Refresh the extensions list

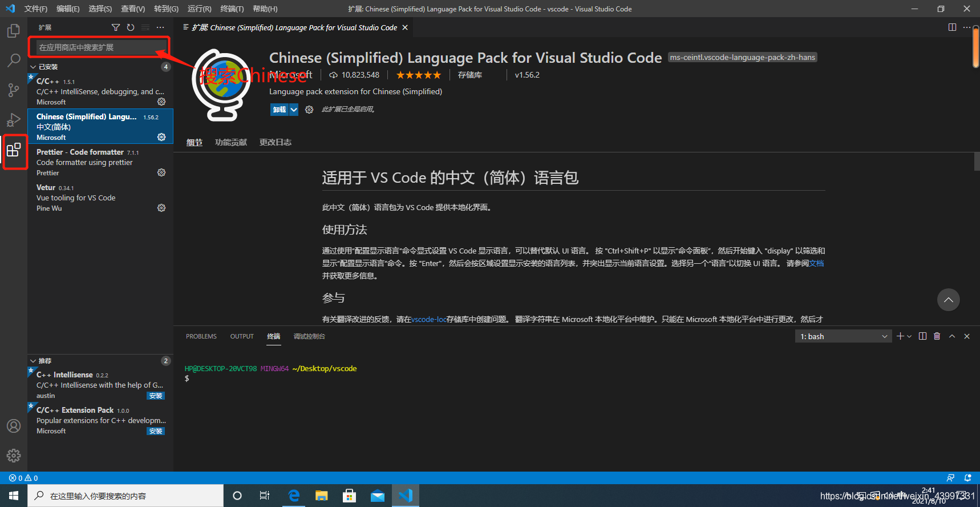click(131, 27)
